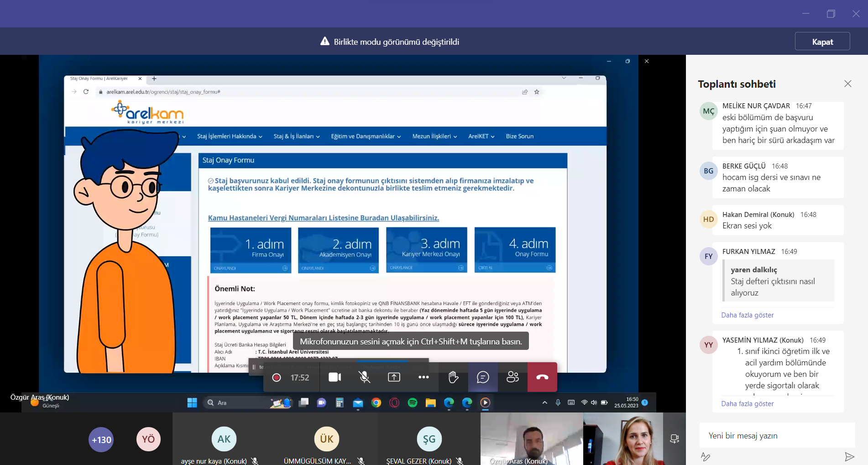Screen dimensions: 868x465
Task: Click the shared browser address bar URL
Action: pyautogui.click(x=163, y=92)
